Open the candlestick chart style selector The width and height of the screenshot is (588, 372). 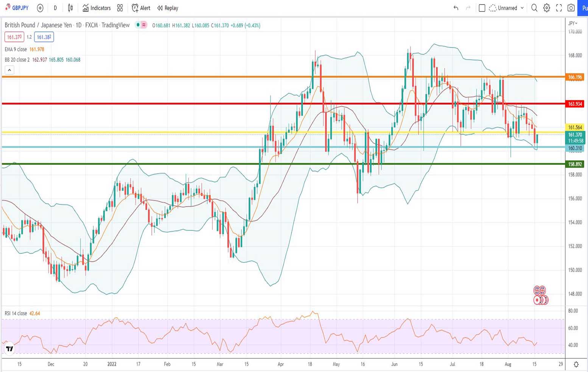pos(70,8)
